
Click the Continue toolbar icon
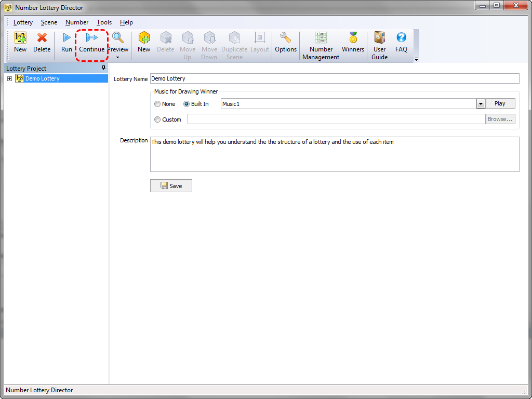[92, 38]
